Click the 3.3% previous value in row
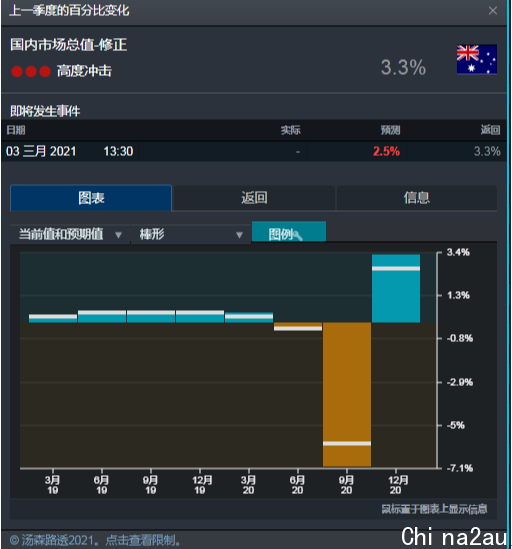The image size is (512, 549). pyautogui.click(x=487, y=152)
